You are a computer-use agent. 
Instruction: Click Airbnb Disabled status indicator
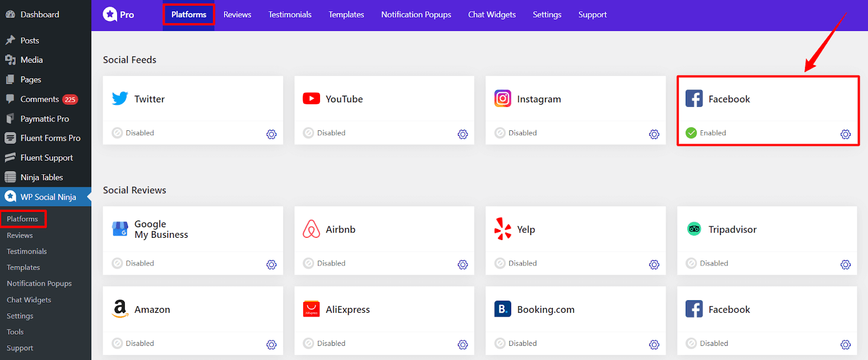tap(324, 263)
